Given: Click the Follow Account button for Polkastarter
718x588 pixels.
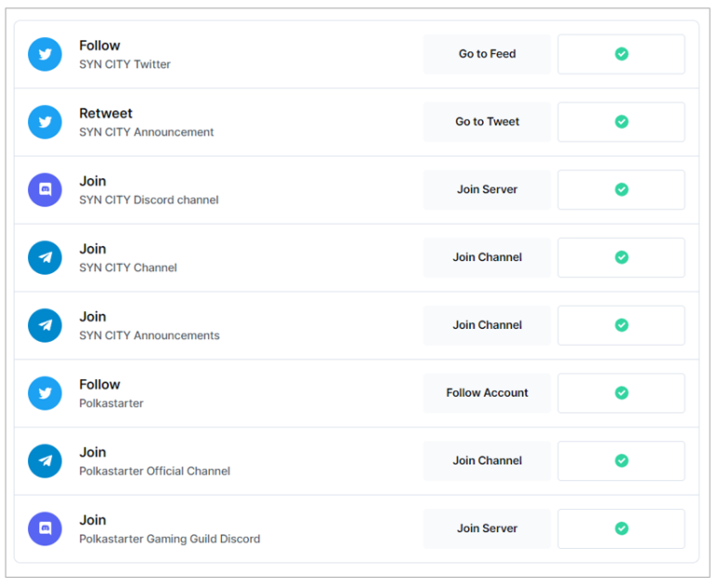Looking at the screenshot, I should click(488, 393).
